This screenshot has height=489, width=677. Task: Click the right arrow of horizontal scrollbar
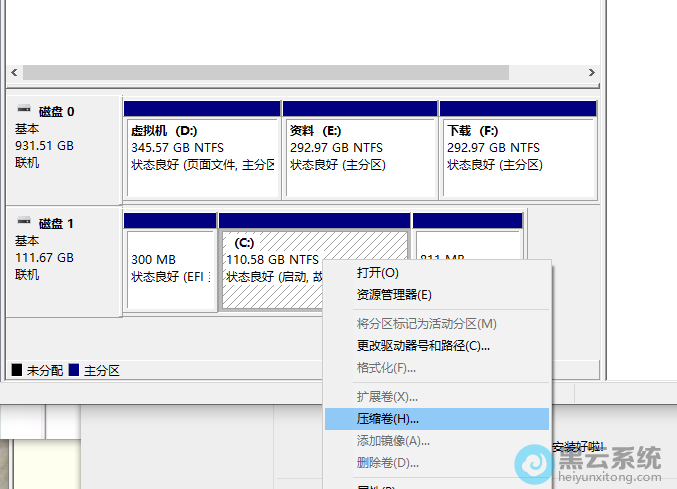tap(593, 73)
